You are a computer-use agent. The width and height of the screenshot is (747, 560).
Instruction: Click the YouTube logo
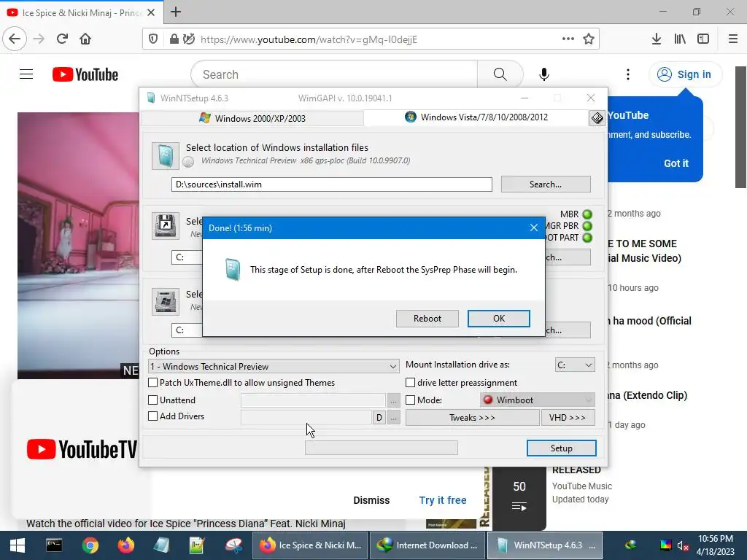pos(85,74)
